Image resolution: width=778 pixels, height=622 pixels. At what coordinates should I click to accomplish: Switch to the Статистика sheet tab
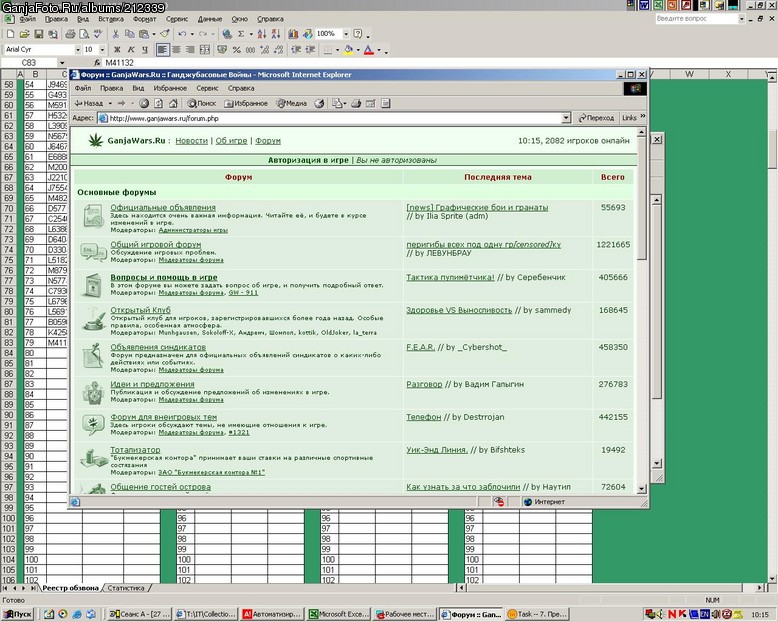coord(126,588)
